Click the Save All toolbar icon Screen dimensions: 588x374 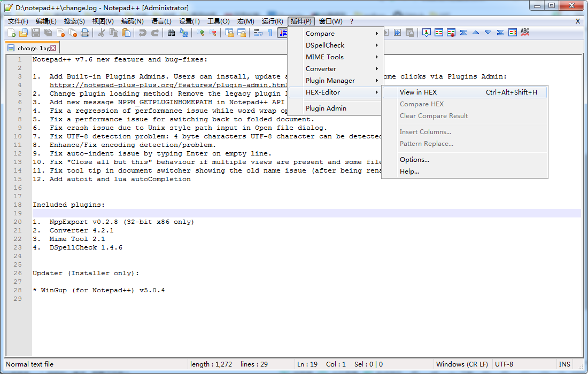pyautogui.click(x=48, y=33)
